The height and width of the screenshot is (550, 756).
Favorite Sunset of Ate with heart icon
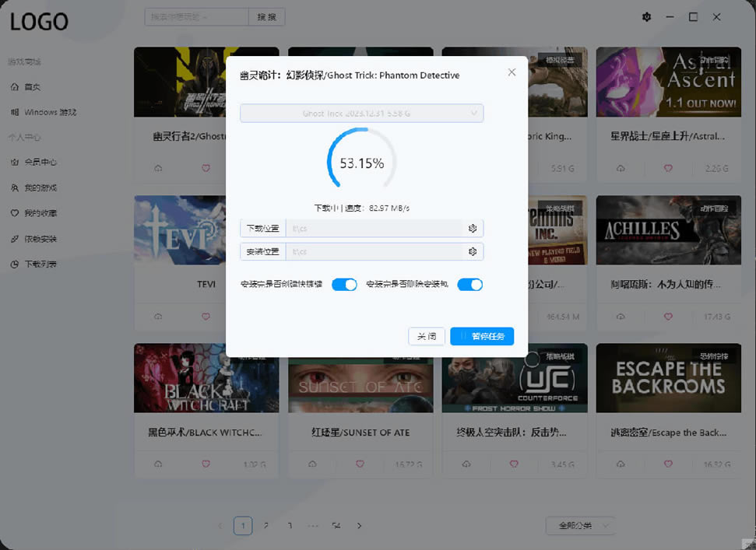point(360,464)
